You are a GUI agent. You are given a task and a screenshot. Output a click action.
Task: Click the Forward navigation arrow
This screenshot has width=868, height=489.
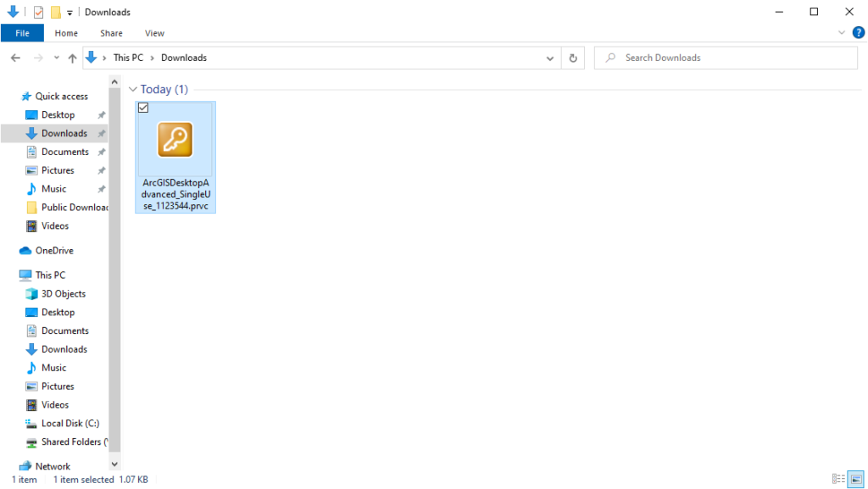tap(37, 58)
